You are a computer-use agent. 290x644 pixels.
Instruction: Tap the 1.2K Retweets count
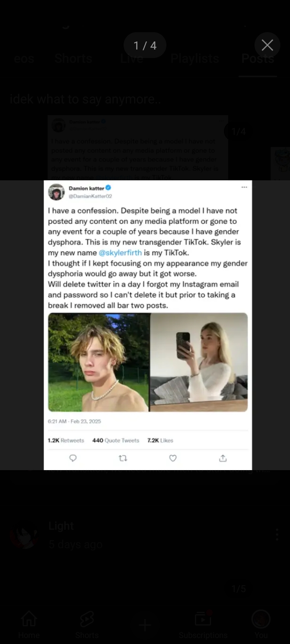[66, 440]
